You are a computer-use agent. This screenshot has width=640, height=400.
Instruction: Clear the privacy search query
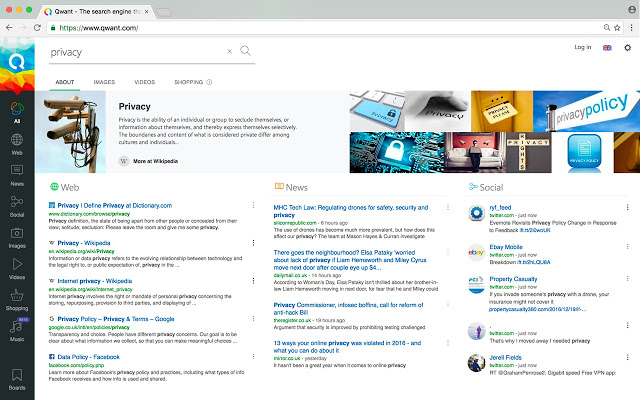(x=229, y=51)
